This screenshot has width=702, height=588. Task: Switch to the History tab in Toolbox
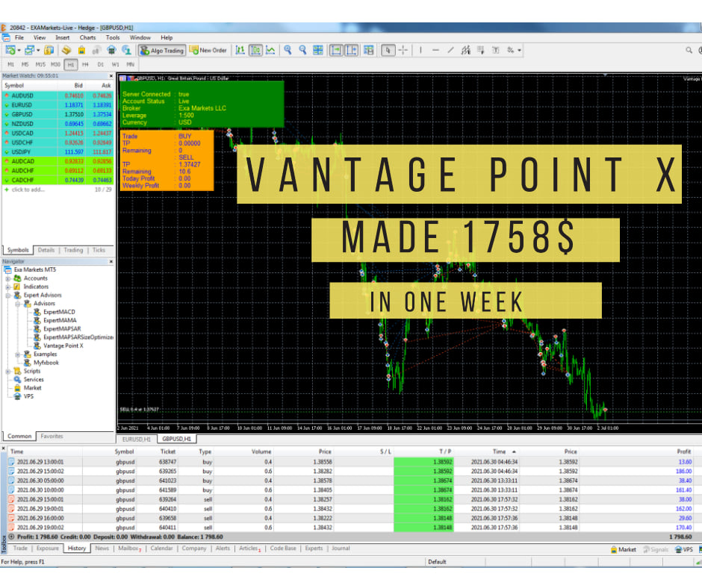coord(77,548)
